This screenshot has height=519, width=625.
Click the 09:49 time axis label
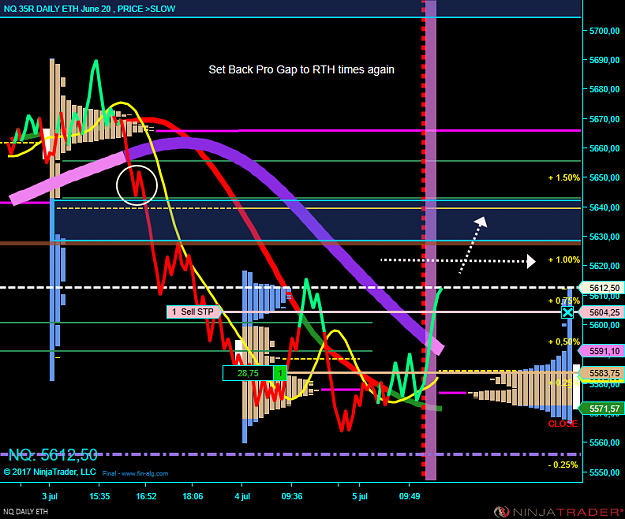(409, 496)
